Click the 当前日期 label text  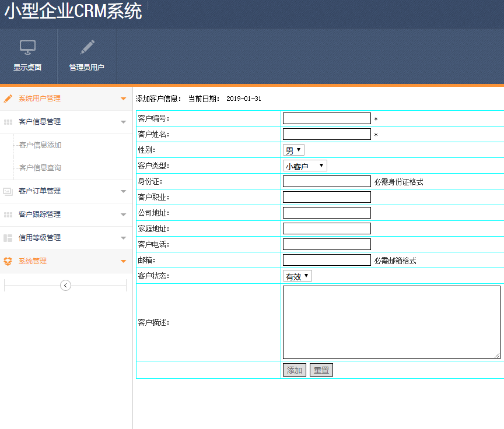coord(204,99)
